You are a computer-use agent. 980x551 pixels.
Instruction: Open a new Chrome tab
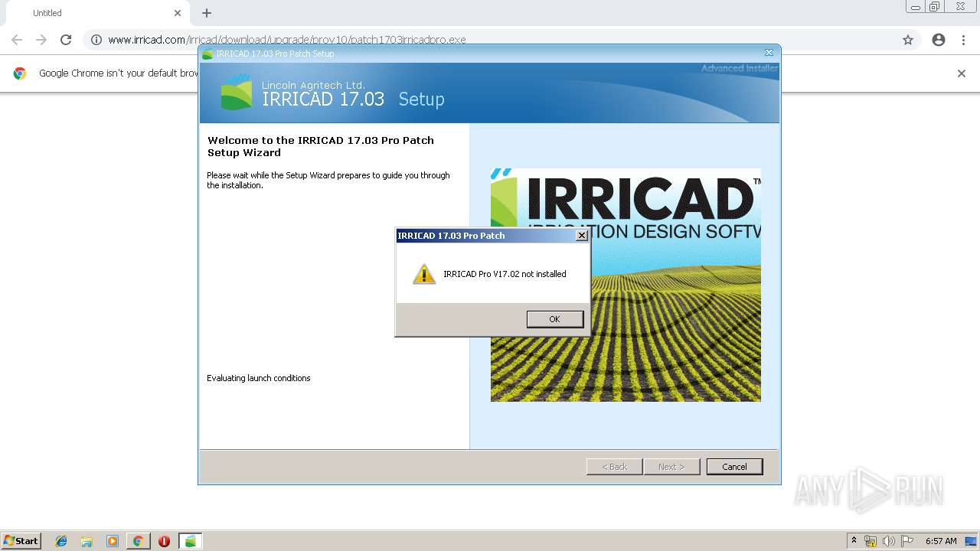tap(207, 13)
